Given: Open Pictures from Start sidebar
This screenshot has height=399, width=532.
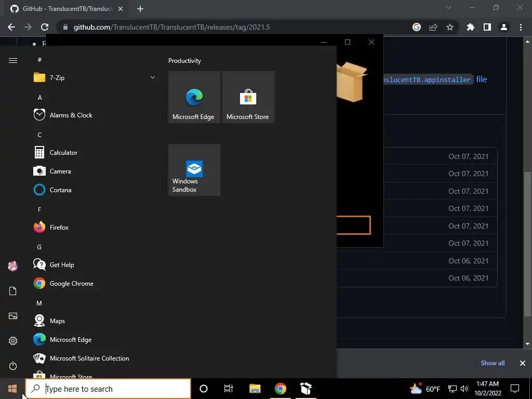Looking at the screenshot, I should pos(13,316).
